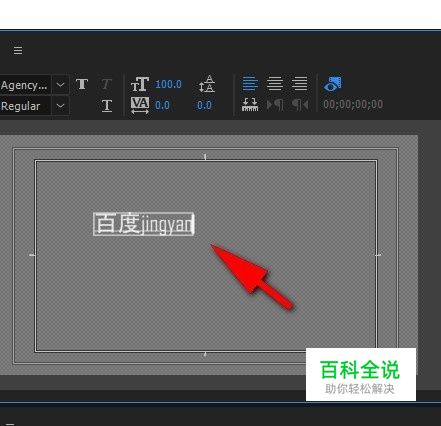Click the font size icon

(x=140, y=84)
